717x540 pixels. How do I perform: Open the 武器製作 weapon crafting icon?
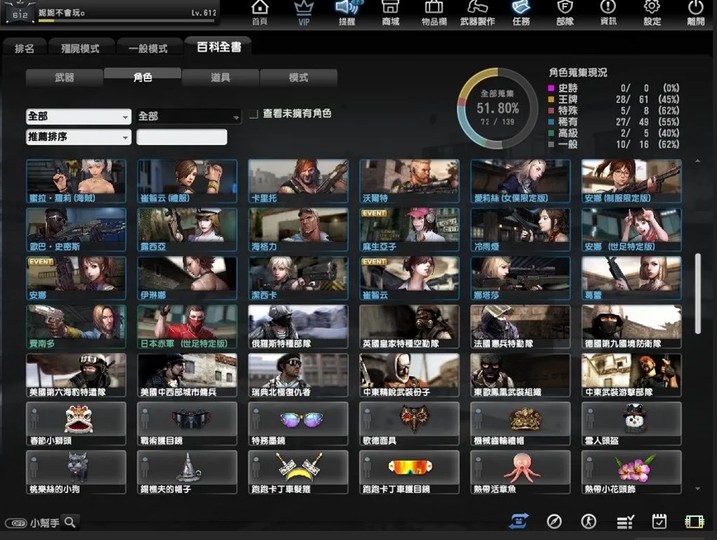pyautogui.click(x=477, y=13)
